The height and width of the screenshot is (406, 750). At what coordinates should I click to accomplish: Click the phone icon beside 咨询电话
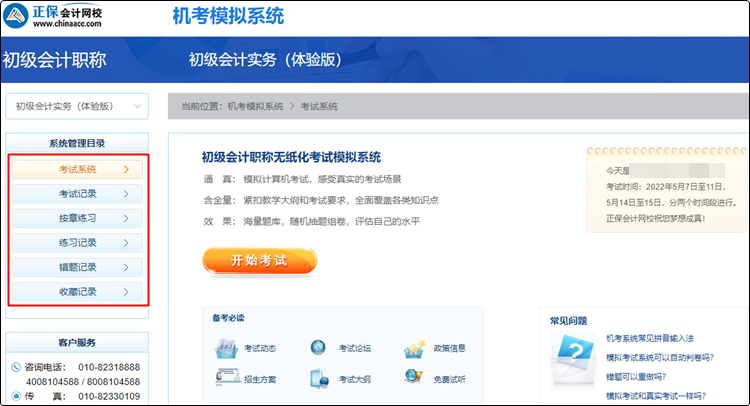(x=16, y=367)
